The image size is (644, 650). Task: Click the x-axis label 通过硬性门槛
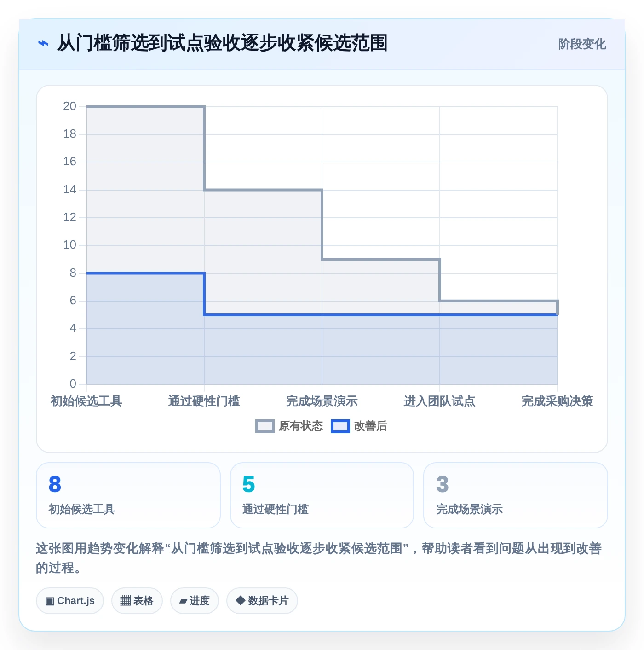204,401
